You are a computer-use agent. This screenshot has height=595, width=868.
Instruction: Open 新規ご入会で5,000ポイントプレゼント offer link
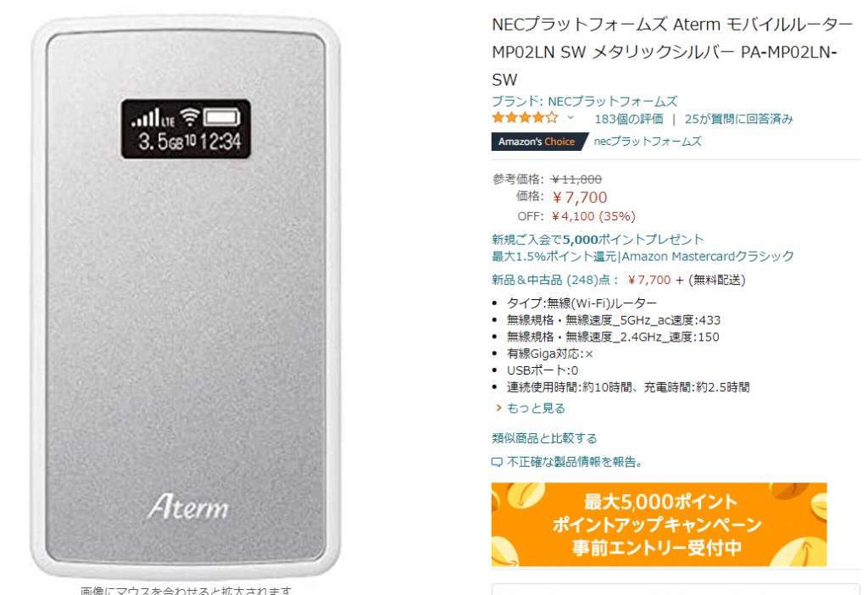click(598, 240)
